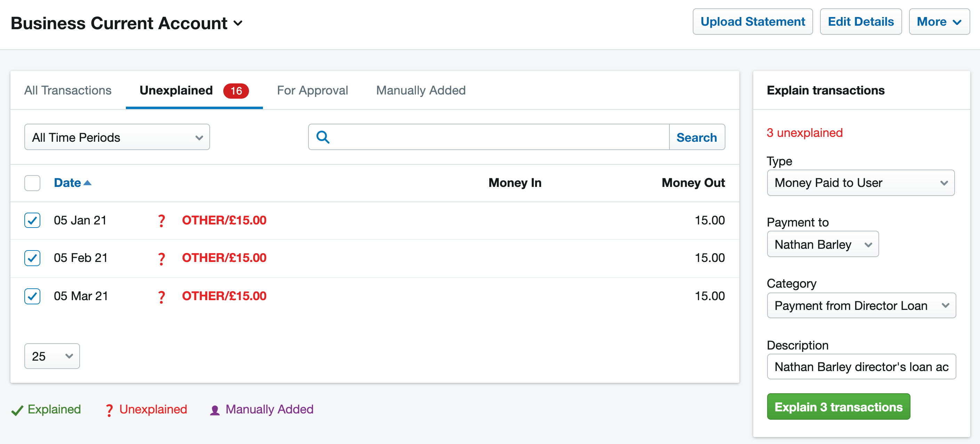The image size is (980, 444).
Task: Click the Money Out column header
Action: (693, 183)
